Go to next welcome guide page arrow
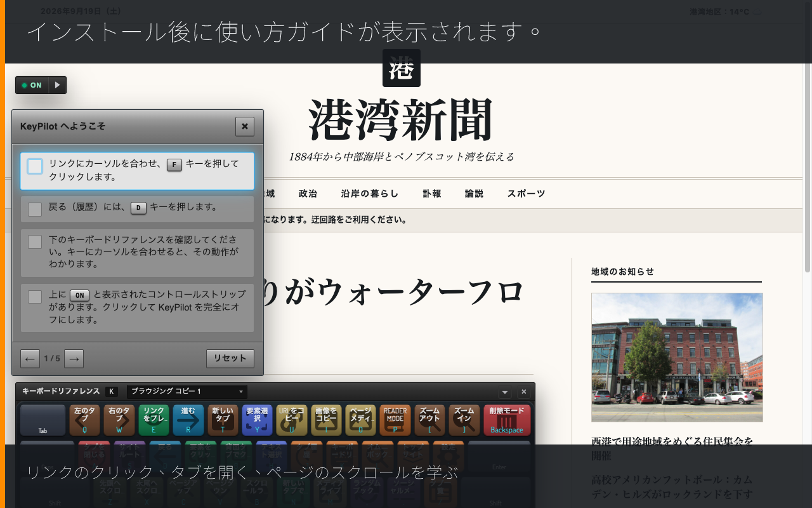The height and width of the screenshot is (508, 812). [74, 359]
